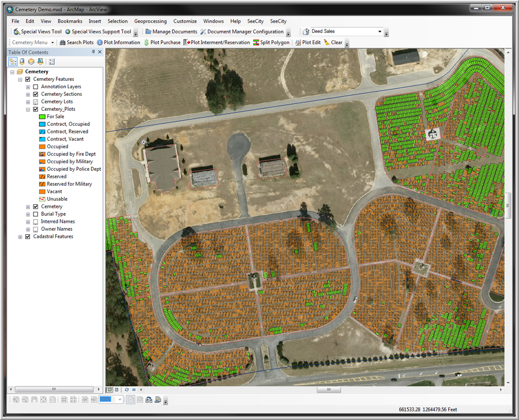
Task: Uncheck the Cemetery Sections layer
Action: [x=36, y=94]
